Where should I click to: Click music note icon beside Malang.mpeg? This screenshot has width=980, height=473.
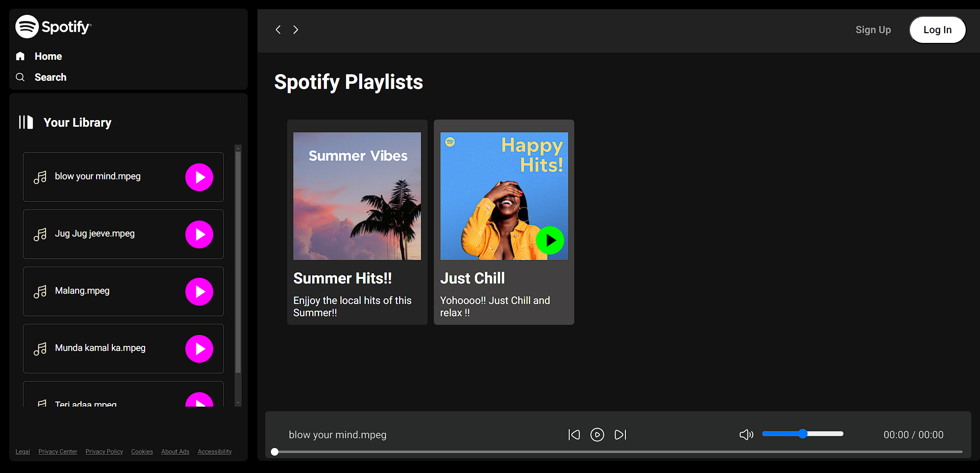point(40,292)
